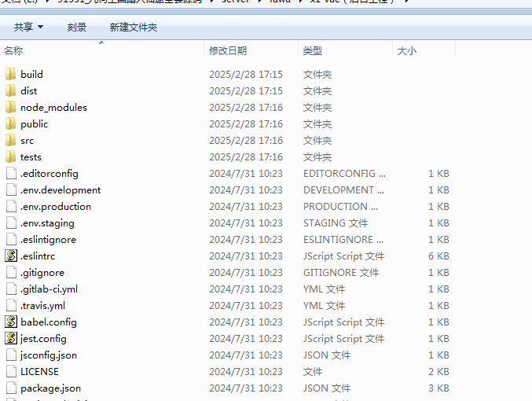Select the .env.production file name
532x401 pixels.
coord(56,207)
